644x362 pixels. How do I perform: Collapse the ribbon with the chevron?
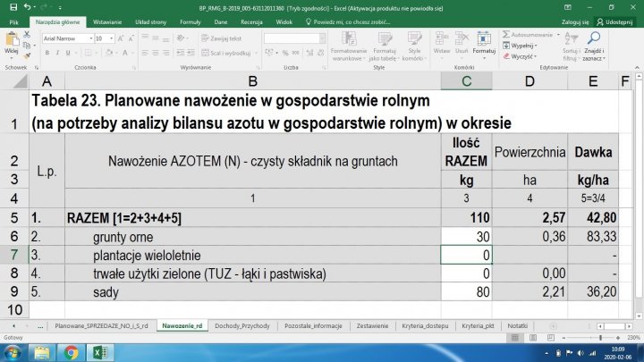tap(637, 68)
